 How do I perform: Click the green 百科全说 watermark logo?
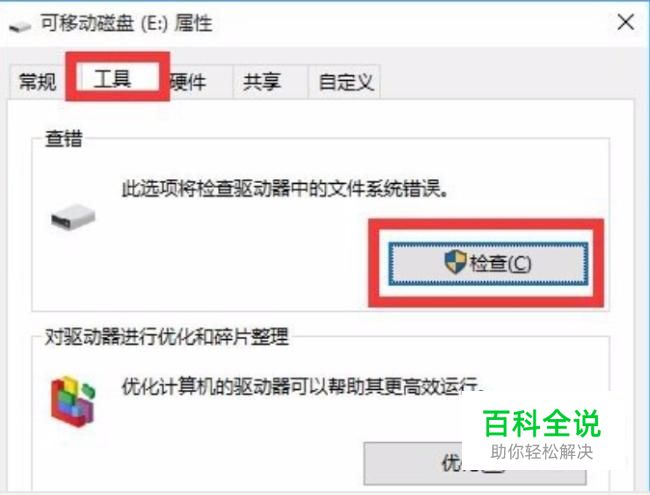pyautogui.click(x=541, y=423)
